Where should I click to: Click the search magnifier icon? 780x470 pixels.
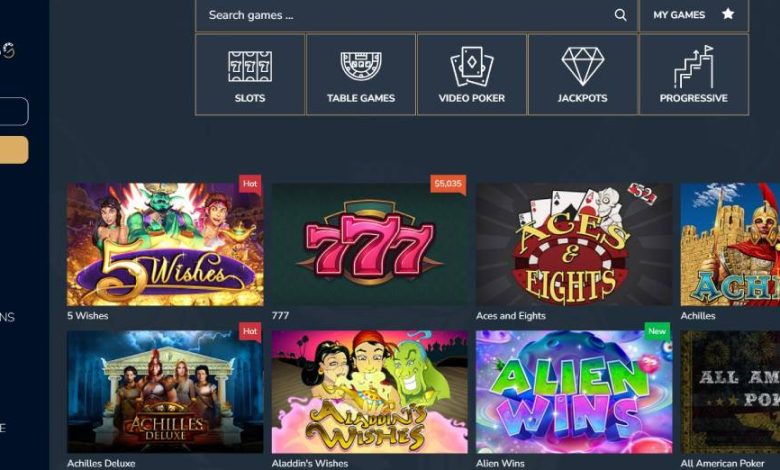620,15
